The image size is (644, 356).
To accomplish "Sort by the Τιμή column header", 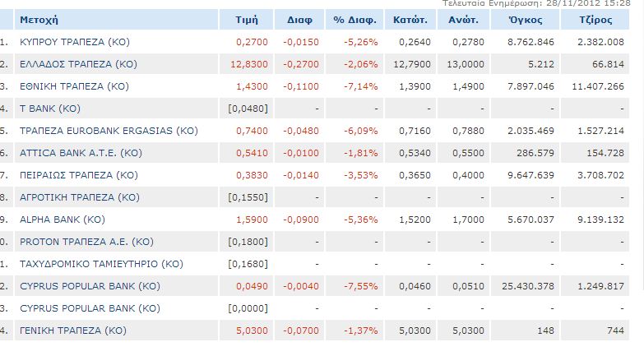I will click(247, 20).
